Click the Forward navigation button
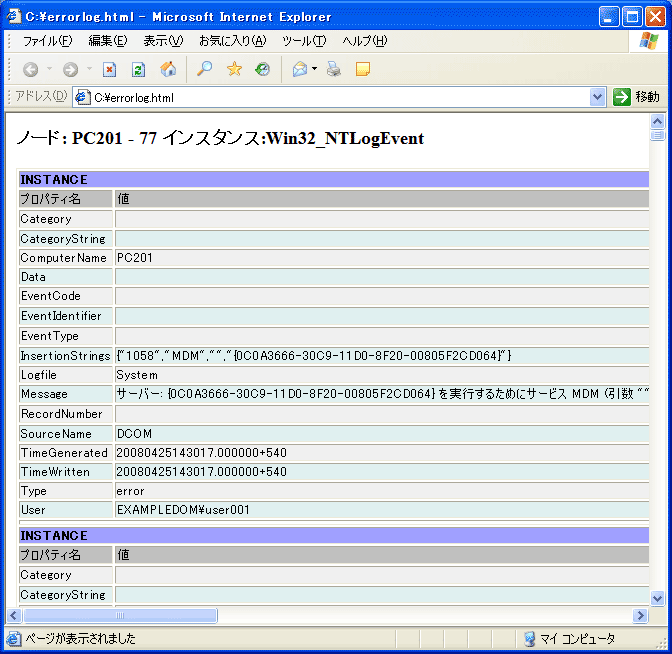This screenshot has height=654, width=672. tap(70, 70)
